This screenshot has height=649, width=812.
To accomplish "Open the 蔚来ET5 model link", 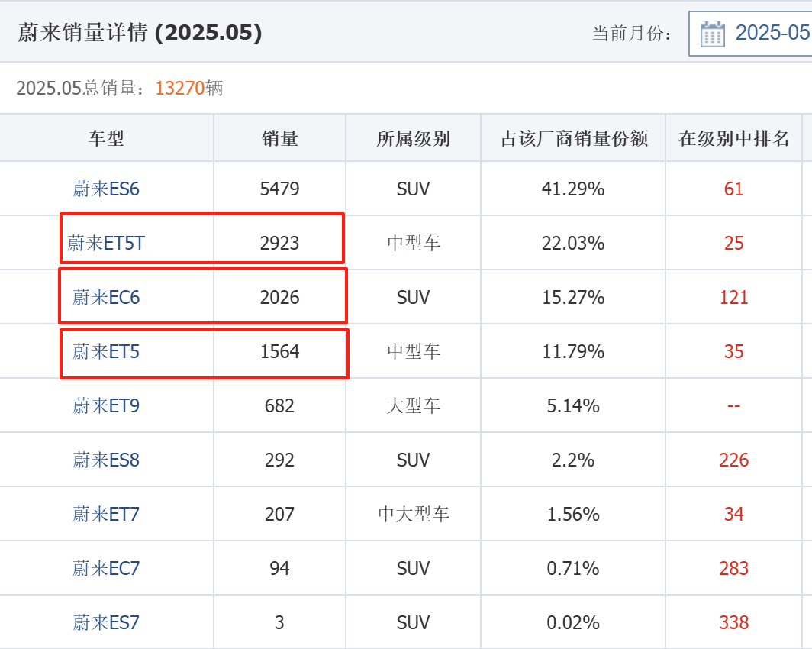I will [106, 352].
